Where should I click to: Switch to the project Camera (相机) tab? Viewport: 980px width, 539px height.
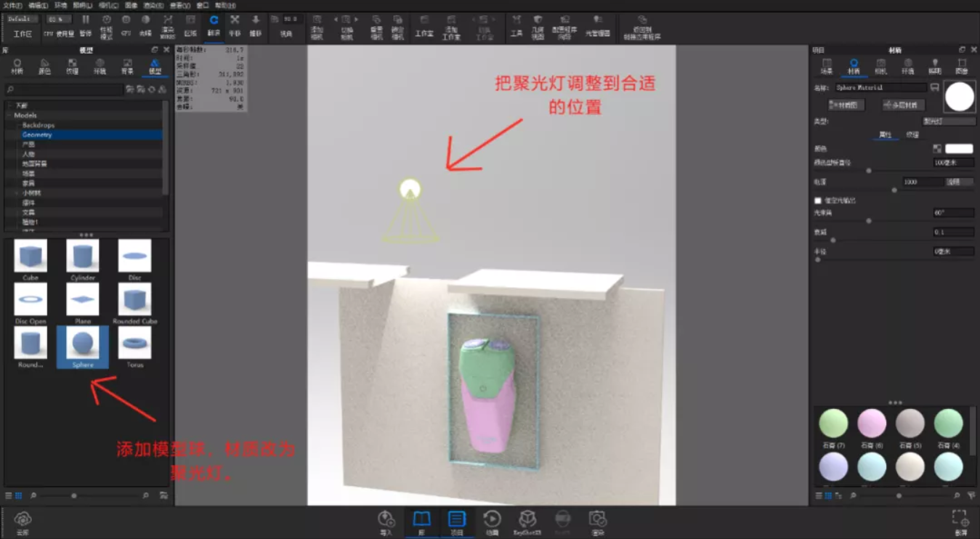[x=880, y=66]
